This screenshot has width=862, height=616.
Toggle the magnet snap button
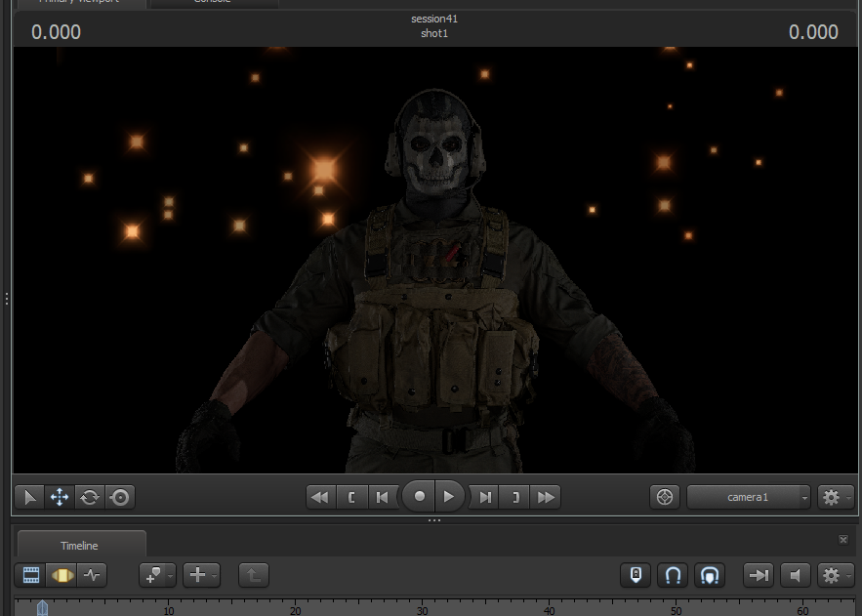pyautogui.click(x=673, y=575)
